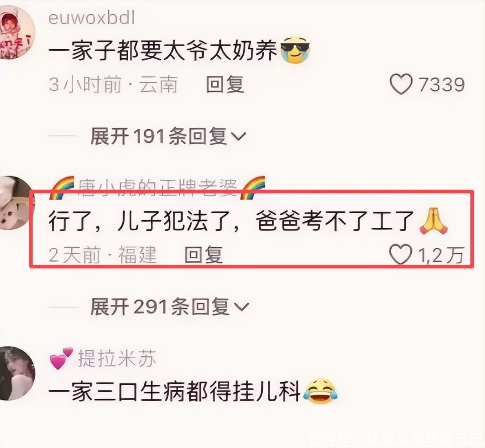Viewport: 485px width, 448px height.
Task: Click pink hearts emoji before 提拉米苏
Action: click(61, 358)
